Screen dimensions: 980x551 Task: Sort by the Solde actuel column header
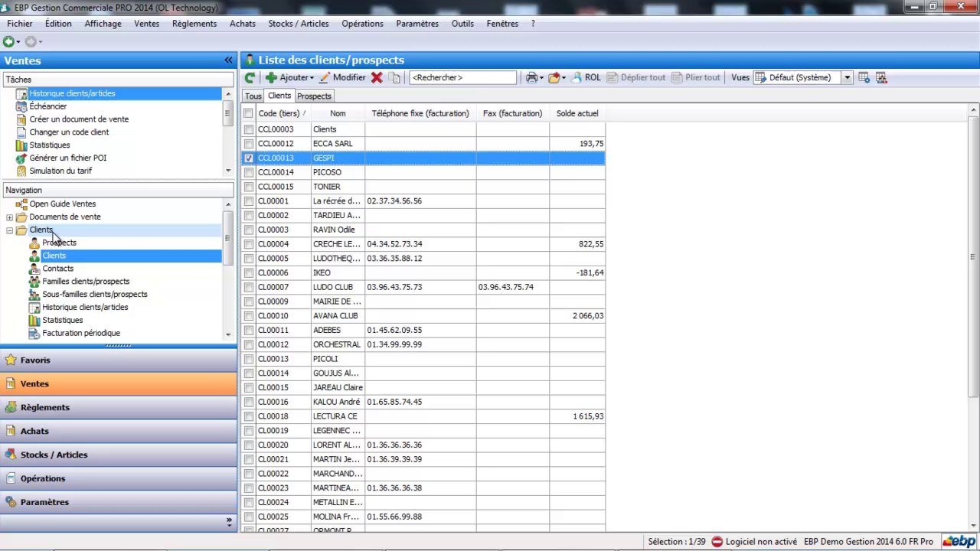577,114
